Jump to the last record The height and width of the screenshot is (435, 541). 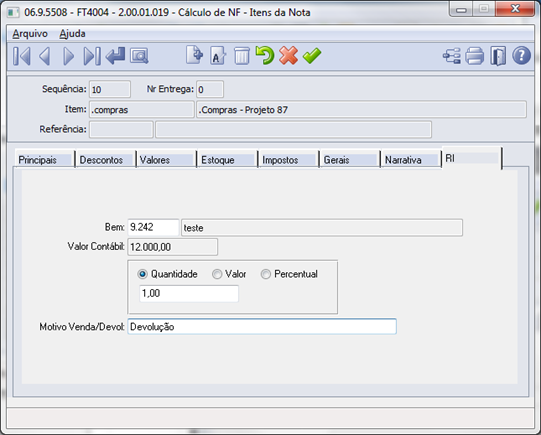coord(92,56)
